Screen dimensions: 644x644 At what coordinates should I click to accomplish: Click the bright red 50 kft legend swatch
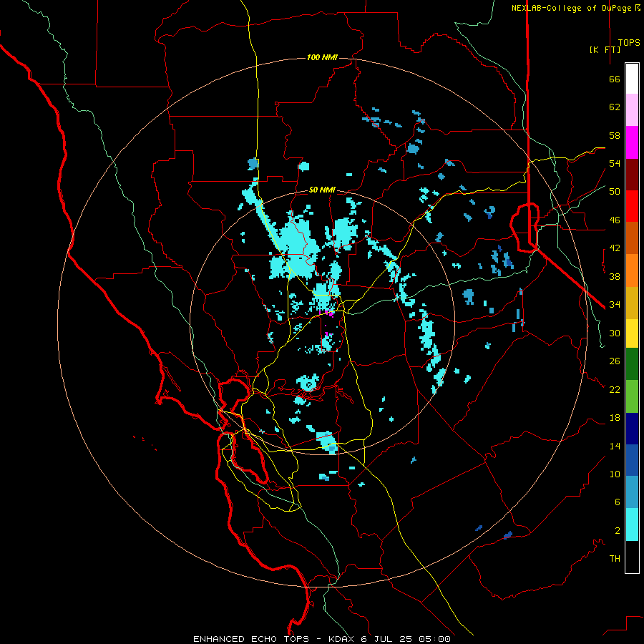(x=632, y=206)
